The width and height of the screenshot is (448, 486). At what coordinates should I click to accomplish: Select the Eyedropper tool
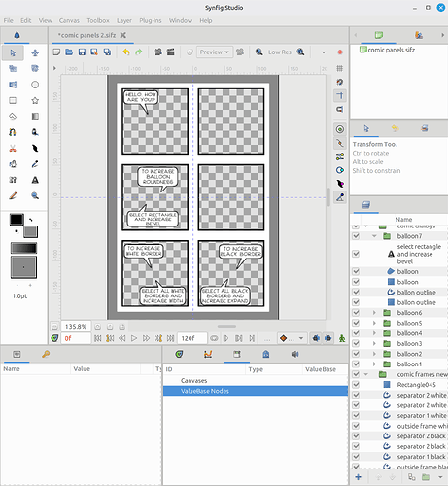pyautogui.click(x=35, y=164)
